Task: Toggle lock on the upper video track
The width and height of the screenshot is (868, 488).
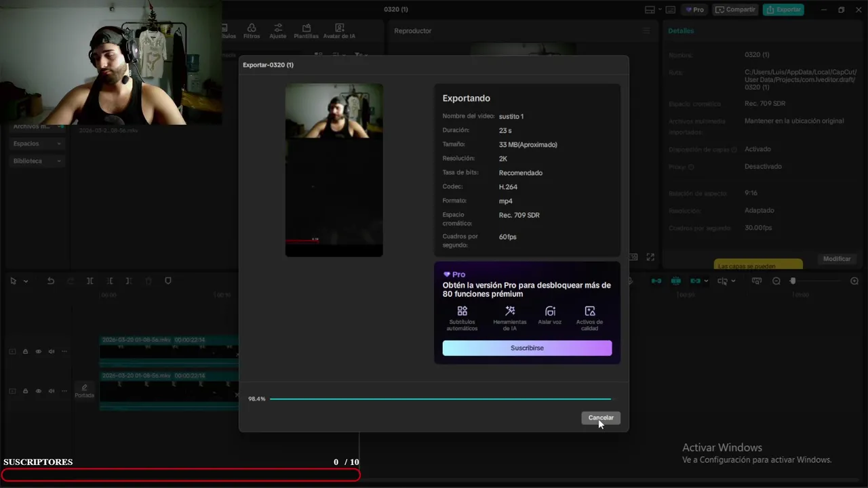Action: tap(25, 352)
